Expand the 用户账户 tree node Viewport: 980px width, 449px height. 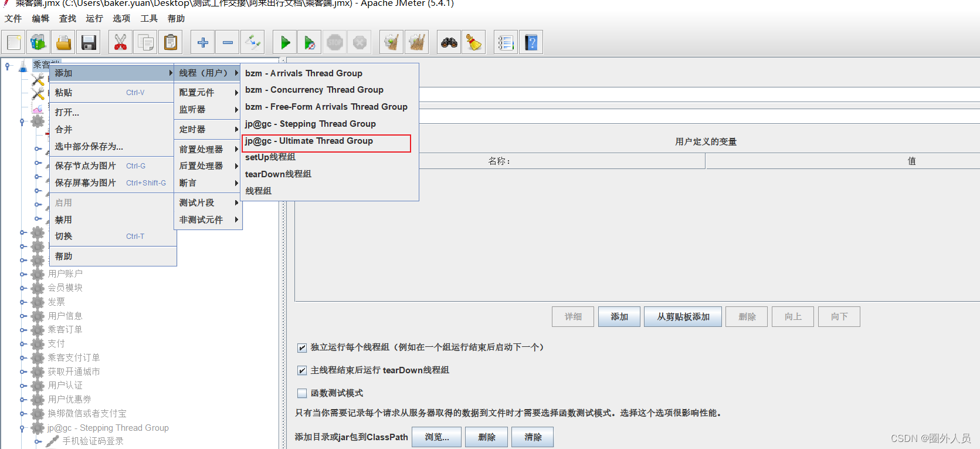tap(23, 274)
